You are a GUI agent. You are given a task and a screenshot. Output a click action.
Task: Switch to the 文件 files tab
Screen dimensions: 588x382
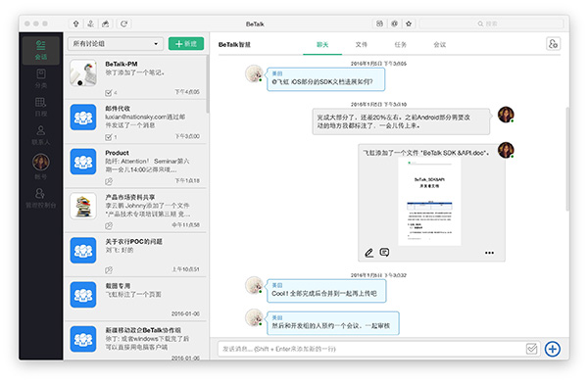pos(361,45)
